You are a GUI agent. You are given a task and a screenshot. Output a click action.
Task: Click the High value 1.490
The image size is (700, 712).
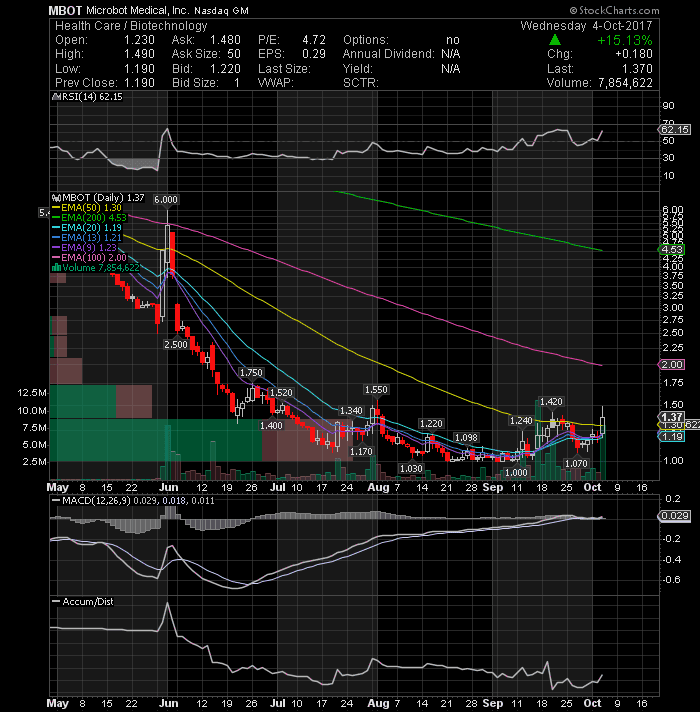pyautogui.click(x=139, y=54)
